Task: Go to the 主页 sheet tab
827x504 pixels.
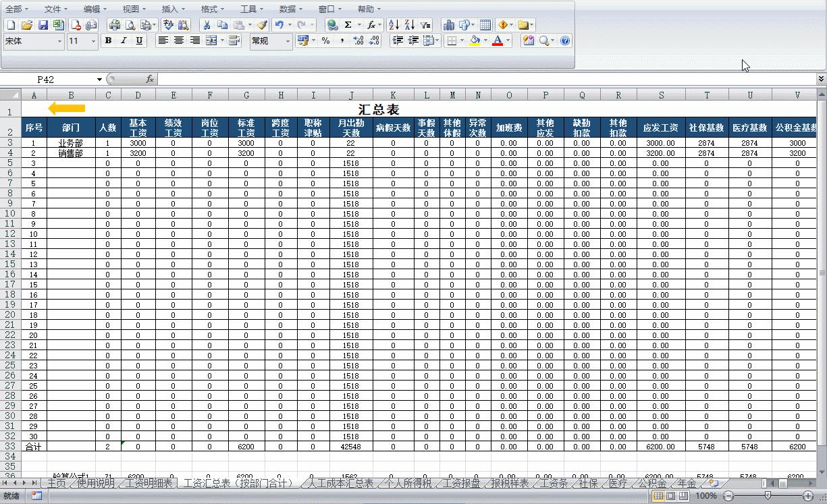Action: (x=57, y=483)
